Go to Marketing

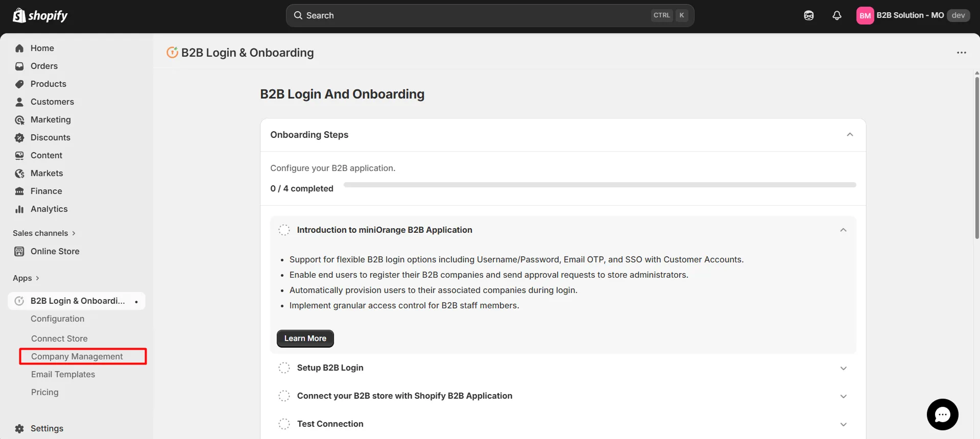(x=51, y=119)
